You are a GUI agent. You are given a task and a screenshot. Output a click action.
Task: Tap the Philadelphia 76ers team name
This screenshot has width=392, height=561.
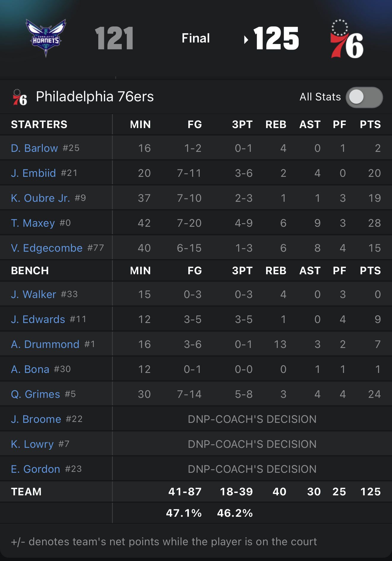point(95,97)
